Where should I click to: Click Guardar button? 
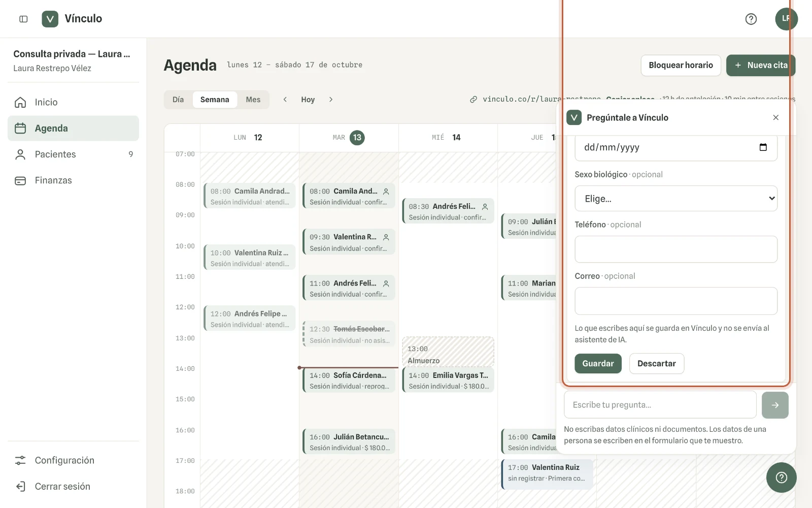coord(598,364)
